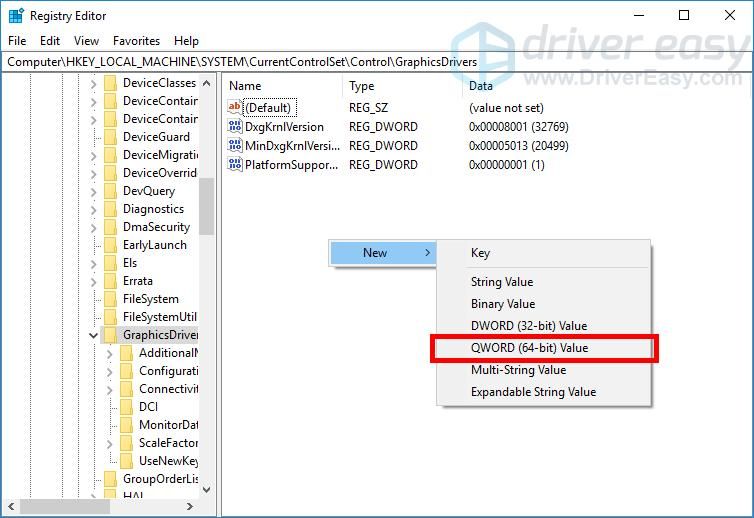The height and width of the screenshot is (518, 754).
Task: Click Key in the New submenu
Action: 480,254
